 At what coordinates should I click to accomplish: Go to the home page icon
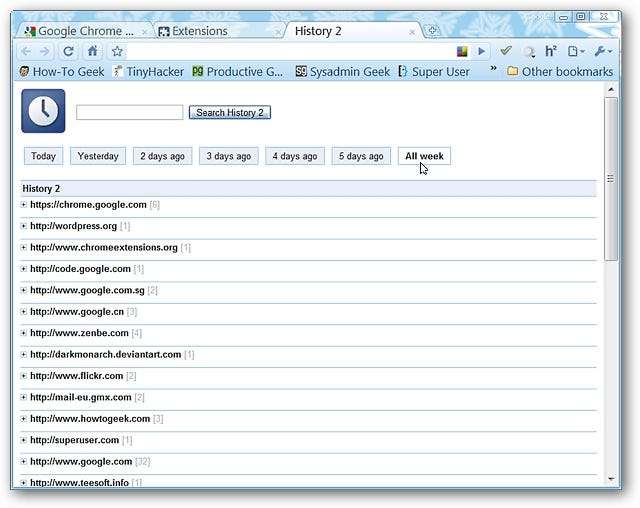coord(93,51)
